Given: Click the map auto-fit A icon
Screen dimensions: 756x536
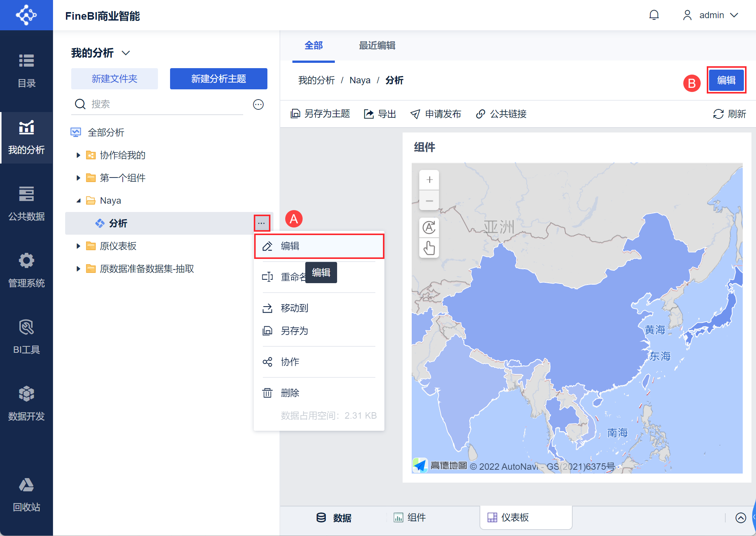Looking at the screenshot, I should (429, 227).
